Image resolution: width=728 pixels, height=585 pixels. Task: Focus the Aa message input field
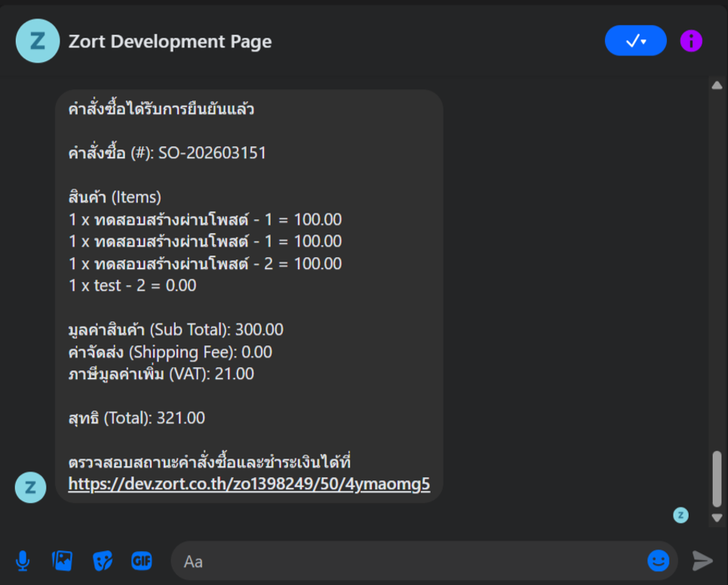coord(407,562)
